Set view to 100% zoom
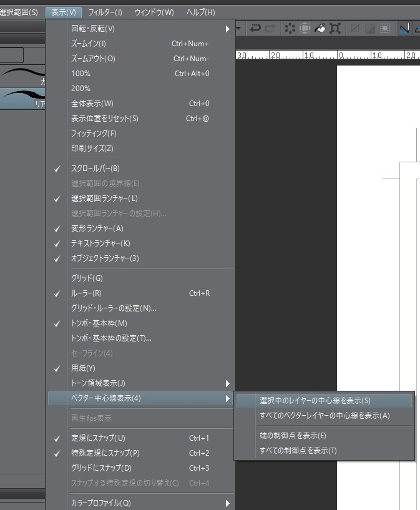420x510 pixels. 140,74
